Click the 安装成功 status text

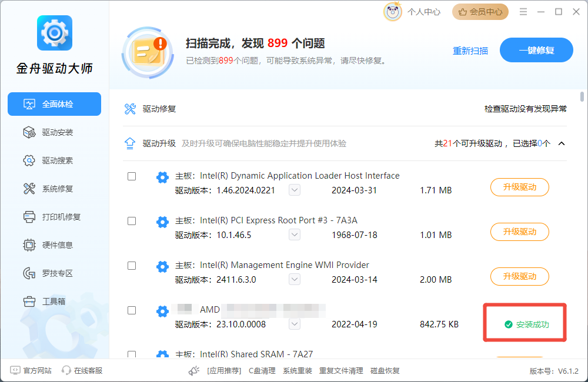pyautogui.click(x=532, y=324)
